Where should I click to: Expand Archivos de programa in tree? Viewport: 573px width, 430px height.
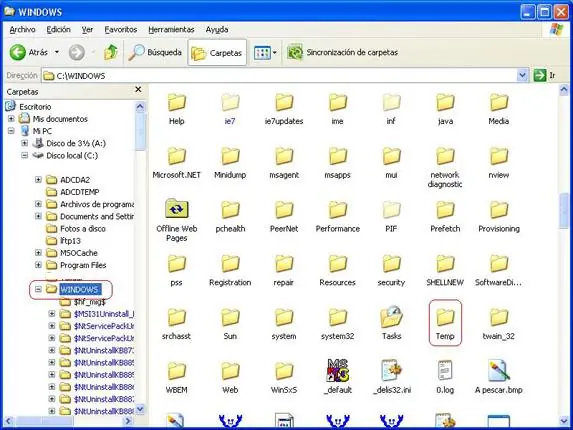pos(38,204)
